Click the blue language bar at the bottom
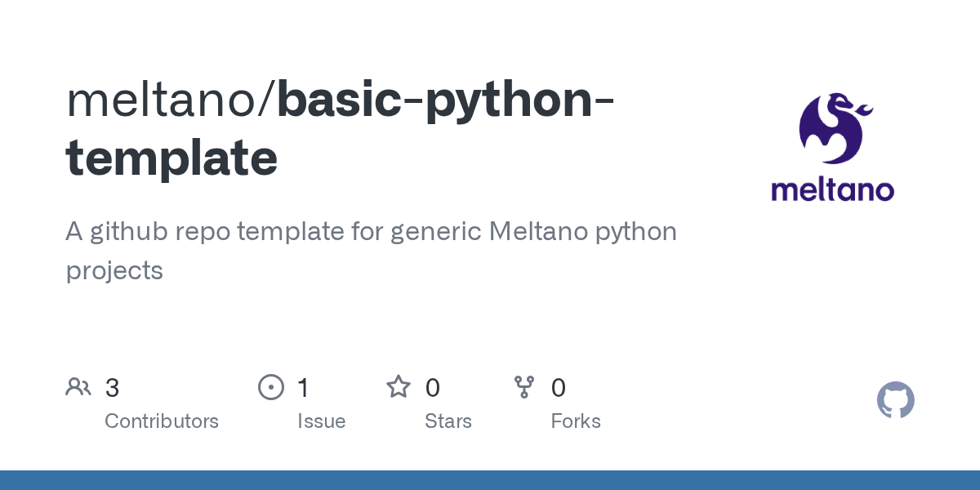Image resolution: width=980 pixels, height=490 pixels. [490, 480]
